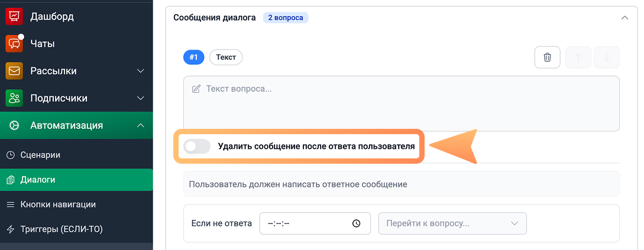Click the Текст type badge
The height and width of the screenshot is (250, 644).
tap(226, 57)
